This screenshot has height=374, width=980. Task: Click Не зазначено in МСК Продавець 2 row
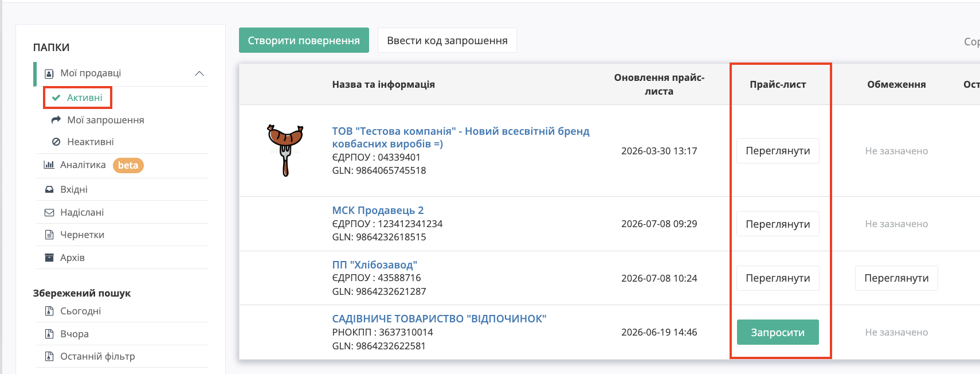pos(896,224)
